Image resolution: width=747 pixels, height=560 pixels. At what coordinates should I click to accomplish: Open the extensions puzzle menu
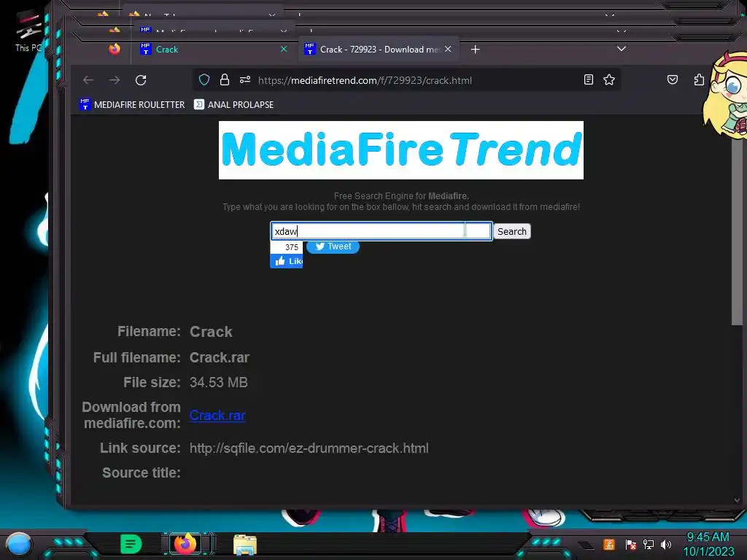tap(698, 80)
